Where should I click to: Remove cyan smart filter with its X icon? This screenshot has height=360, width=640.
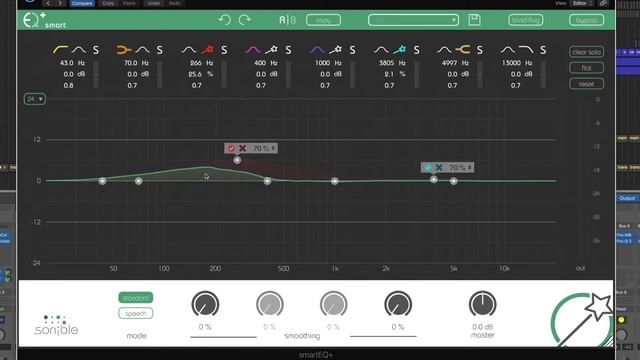[x=439, y=167]
